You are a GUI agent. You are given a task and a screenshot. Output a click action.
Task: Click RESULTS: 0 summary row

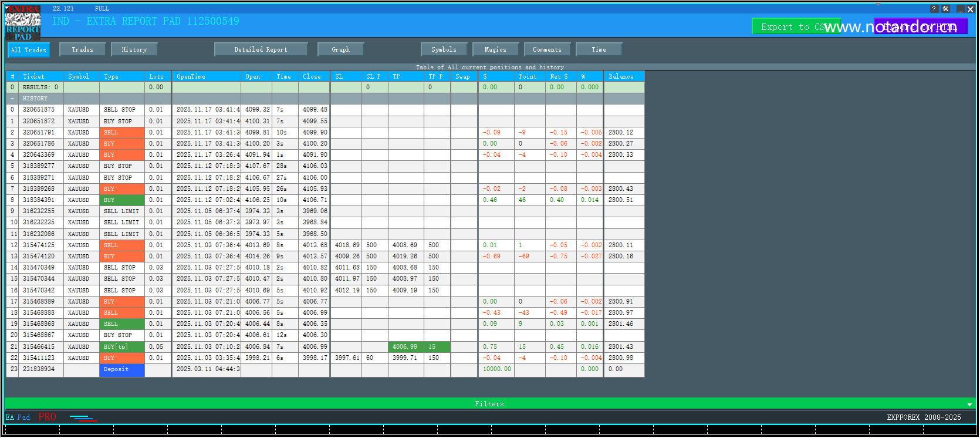pos(325,87)
